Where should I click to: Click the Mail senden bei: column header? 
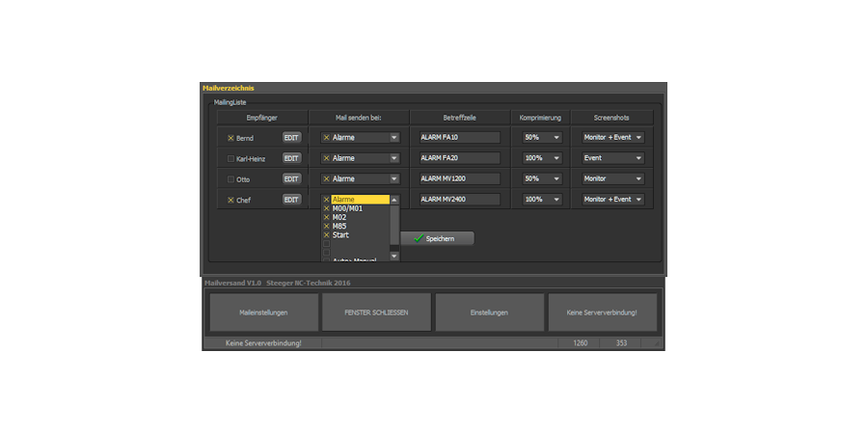pos(359,118)
